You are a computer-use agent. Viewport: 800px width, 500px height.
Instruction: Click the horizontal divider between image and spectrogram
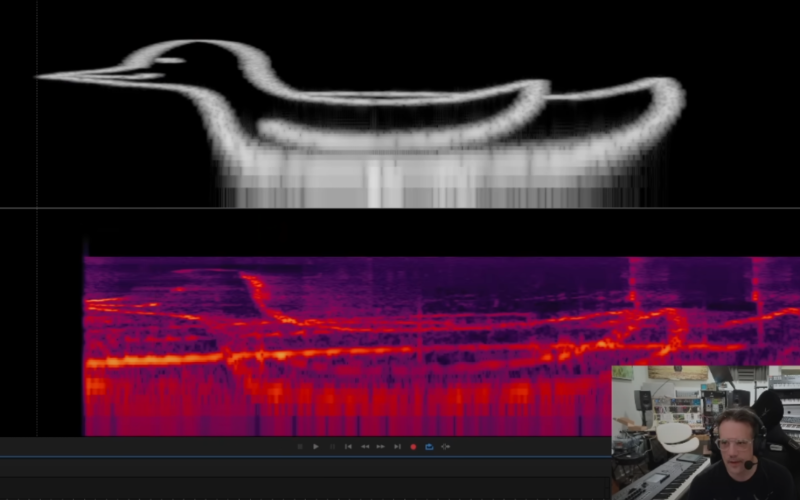pos(400,208)
